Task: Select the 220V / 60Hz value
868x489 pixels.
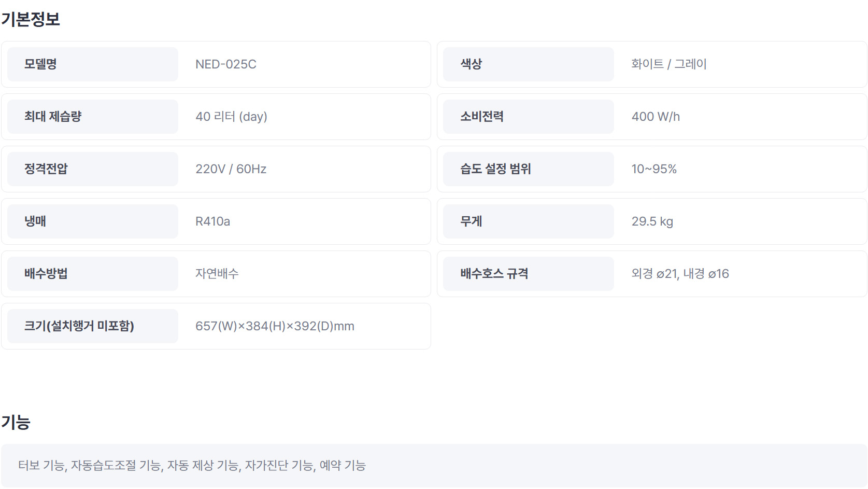Action: 231,169
